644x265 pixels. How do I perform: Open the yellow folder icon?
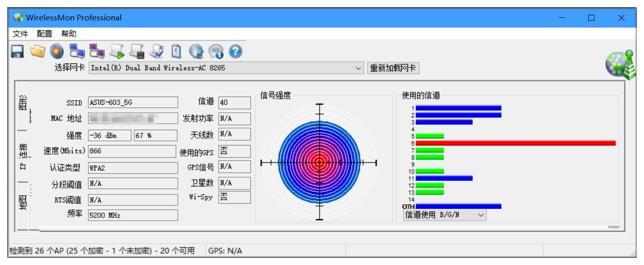tap(37, 51)
